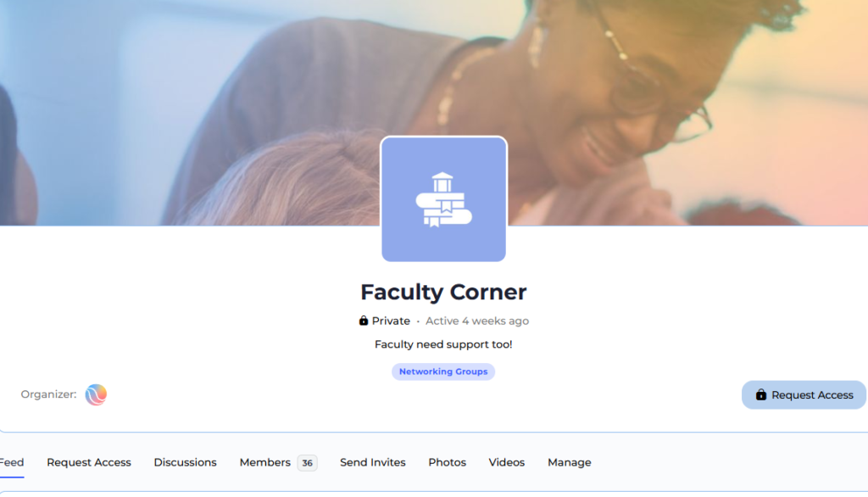Image resolution: width=868 pixels, height=497 pixels.
Task: Click the Organizer label text
Action: coord(48,394)
